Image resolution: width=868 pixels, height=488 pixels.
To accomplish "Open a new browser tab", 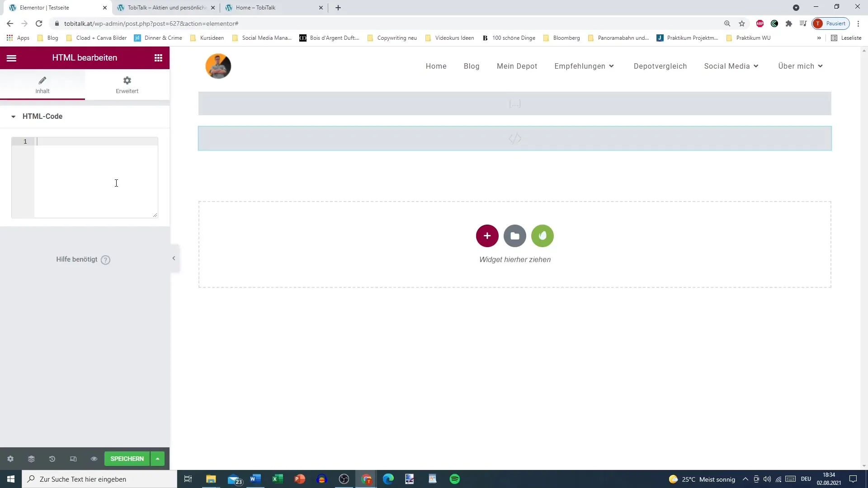I will [x=338, y=8].
